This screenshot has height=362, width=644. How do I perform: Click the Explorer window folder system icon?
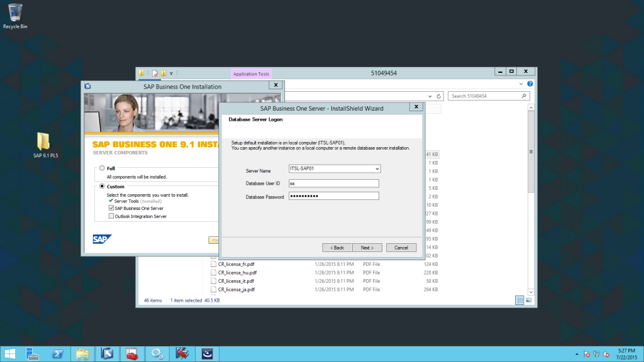tap(142, 73)
